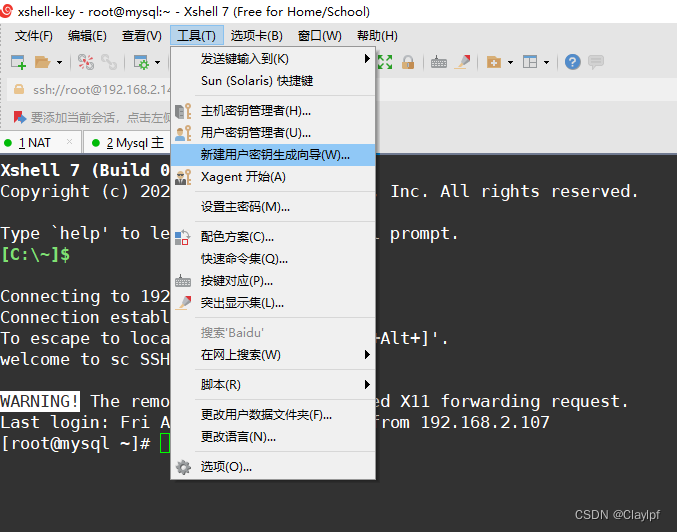Click the Lock screen padlock icon
The image size is (677, 532).
[408, 62]
